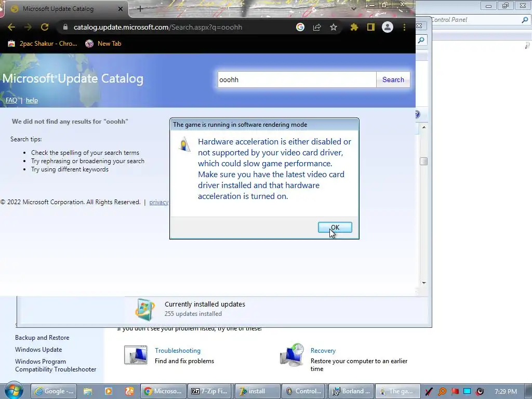Screen dimensions: 532x399
Task: Open Action Center red flag tray icon
Action: click(455, 392)
